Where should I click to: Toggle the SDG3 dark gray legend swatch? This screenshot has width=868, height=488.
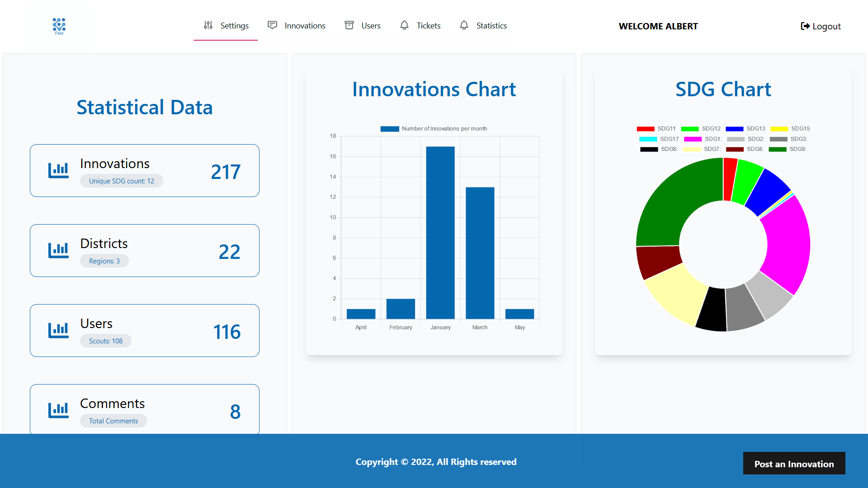coord(778,139)
